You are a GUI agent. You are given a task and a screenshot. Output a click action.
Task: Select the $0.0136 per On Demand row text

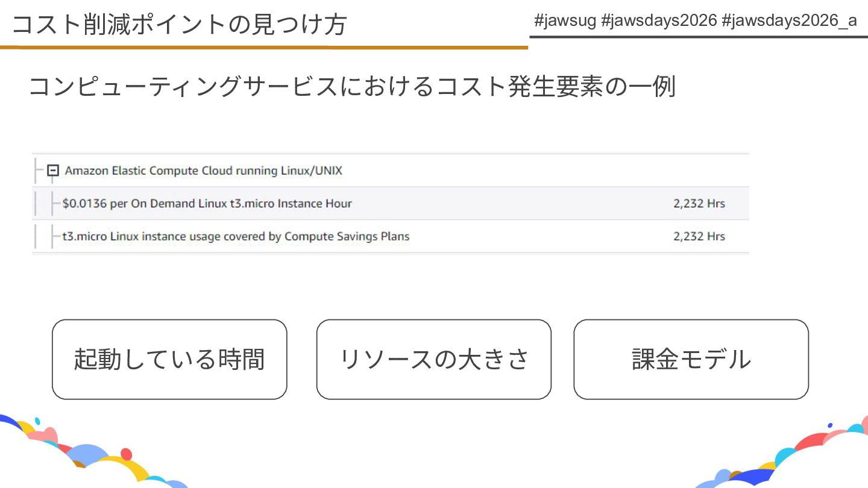(x=207, y=204)
